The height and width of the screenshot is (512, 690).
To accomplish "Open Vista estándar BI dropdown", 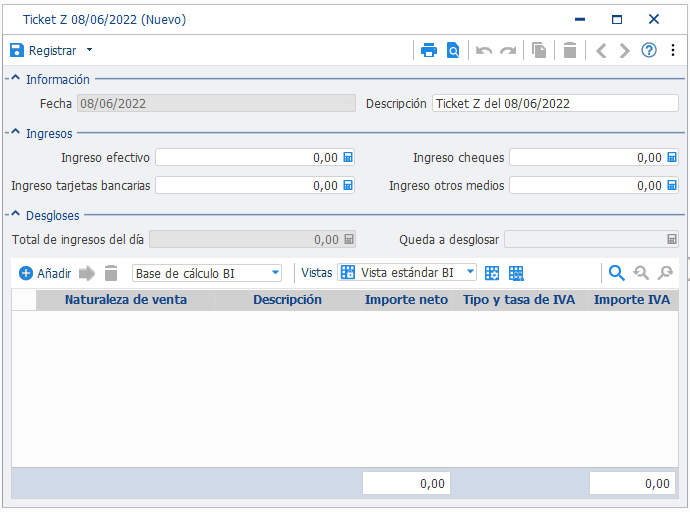I will 470,271.
